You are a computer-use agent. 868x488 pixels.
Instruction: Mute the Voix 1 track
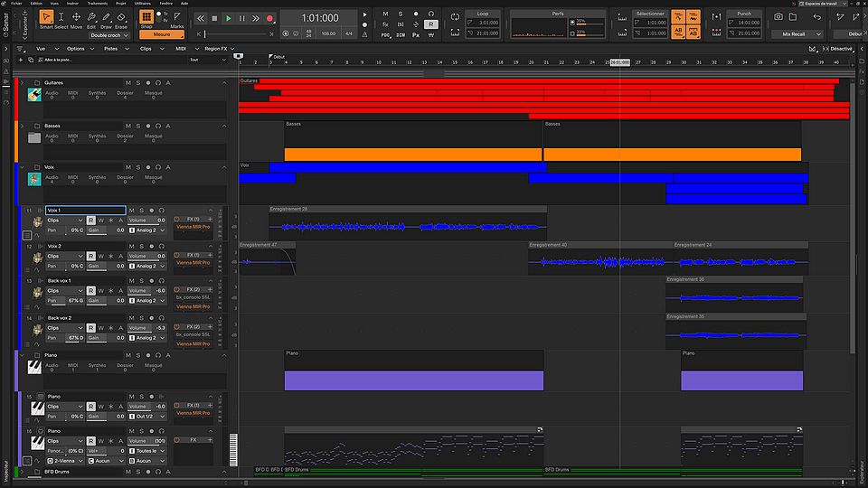tap(131, 210)
